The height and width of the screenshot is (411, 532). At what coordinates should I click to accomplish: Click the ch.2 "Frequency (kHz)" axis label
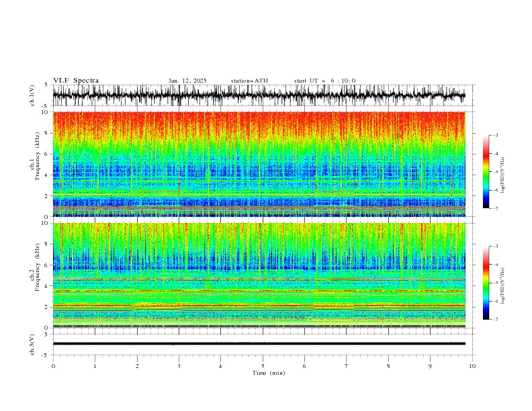(37, 267)
